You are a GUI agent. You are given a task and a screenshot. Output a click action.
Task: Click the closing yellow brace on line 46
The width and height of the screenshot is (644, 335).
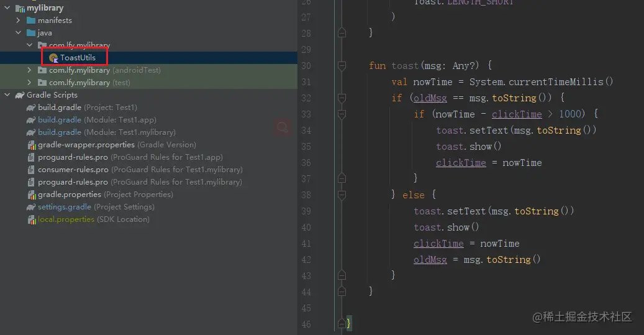coord(348,323)
